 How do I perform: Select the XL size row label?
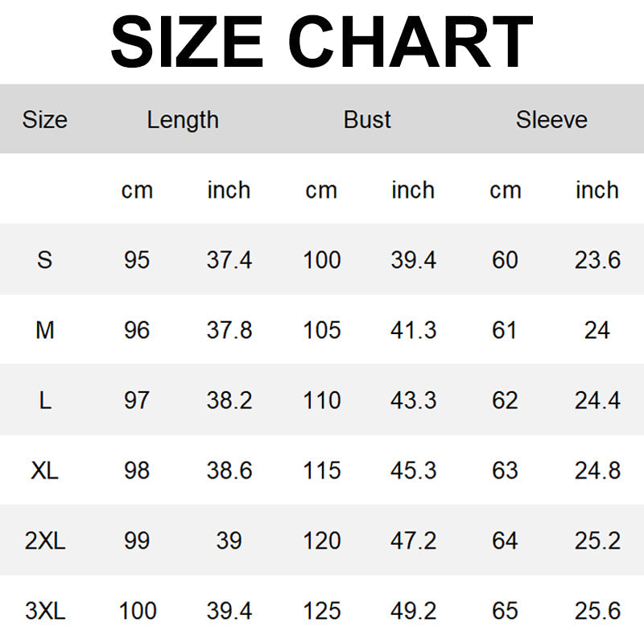[45, 470]
